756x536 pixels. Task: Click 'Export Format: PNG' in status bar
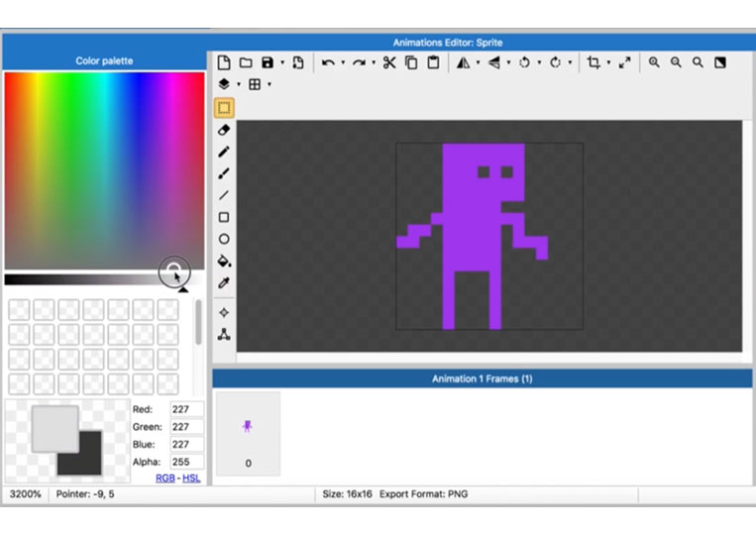[423, 494]
